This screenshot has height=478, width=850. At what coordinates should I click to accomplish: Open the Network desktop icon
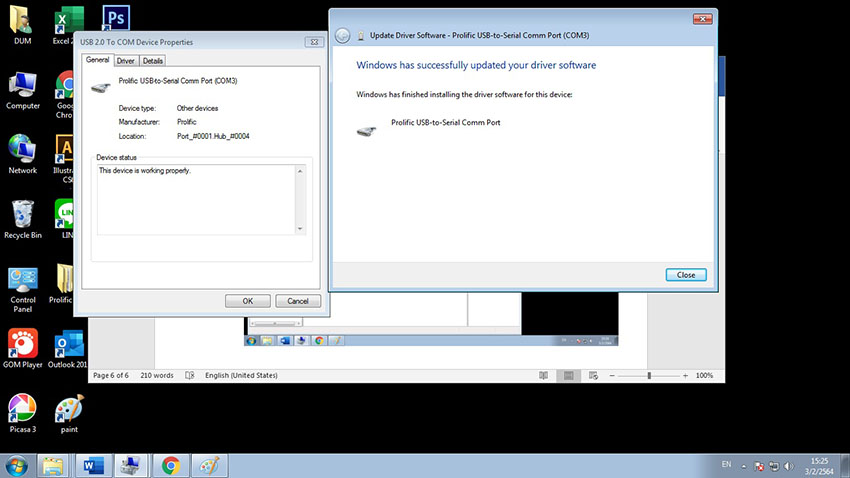(22, 154)
